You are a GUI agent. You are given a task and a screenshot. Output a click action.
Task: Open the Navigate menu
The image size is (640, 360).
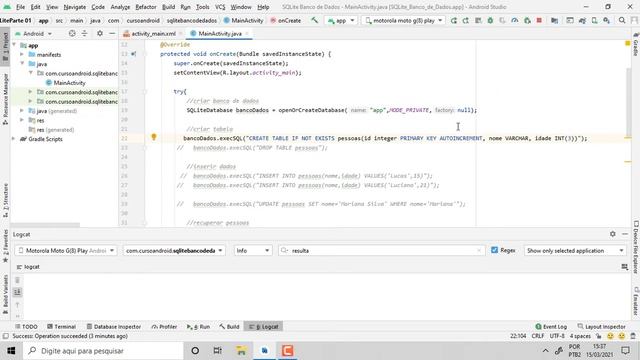coord(75,7)
